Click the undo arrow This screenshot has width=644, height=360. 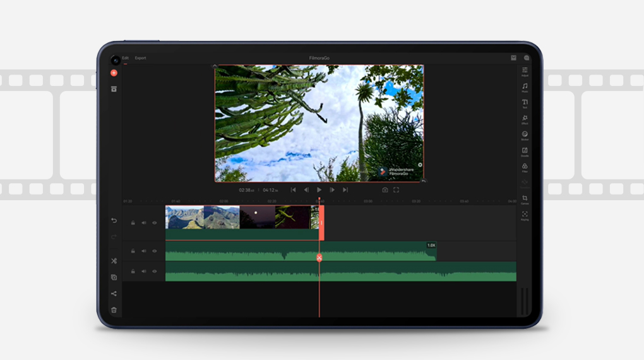coord(114,220)
